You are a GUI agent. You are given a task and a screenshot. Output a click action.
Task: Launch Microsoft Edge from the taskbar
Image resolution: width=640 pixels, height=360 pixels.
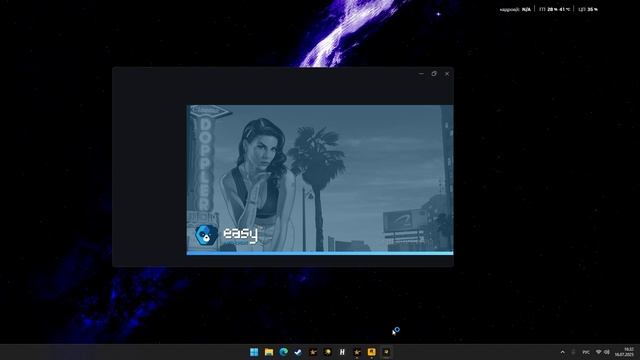[283, 352]
